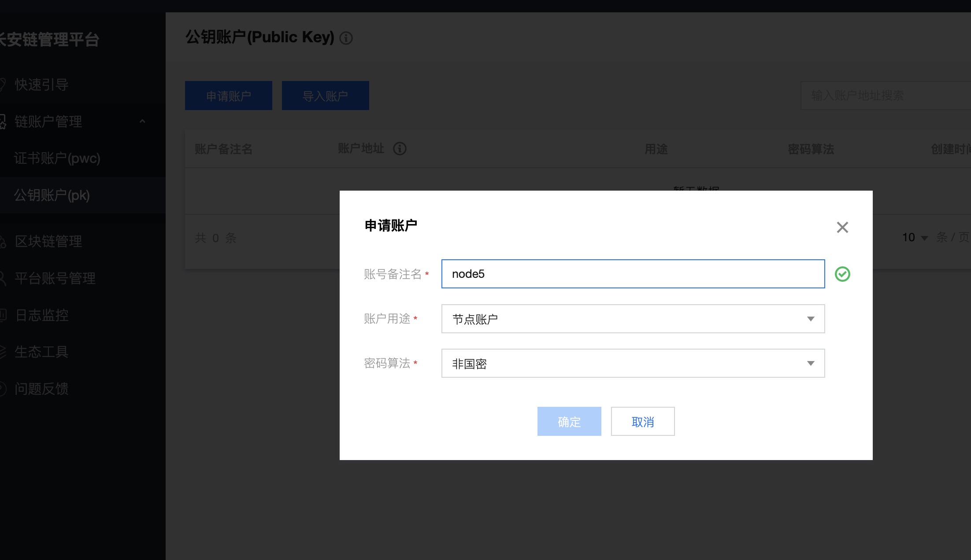Open 快速引导 in the sidebar
The image size is (971, 560).
pyautogui.click(x=41, y=85)
